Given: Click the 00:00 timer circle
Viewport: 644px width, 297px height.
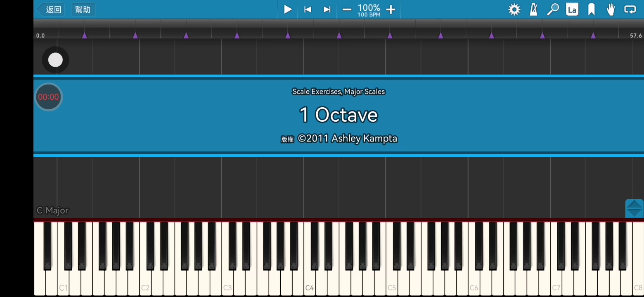Looking at the screenshot, I should click(x=49, y=97).
